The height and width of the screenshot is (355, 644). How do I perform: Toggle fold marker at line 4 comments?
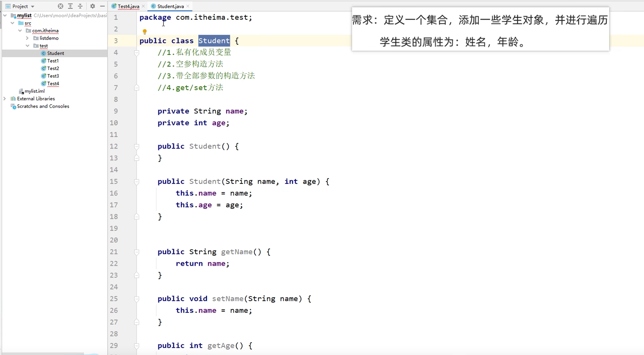(x=137, y=53)
